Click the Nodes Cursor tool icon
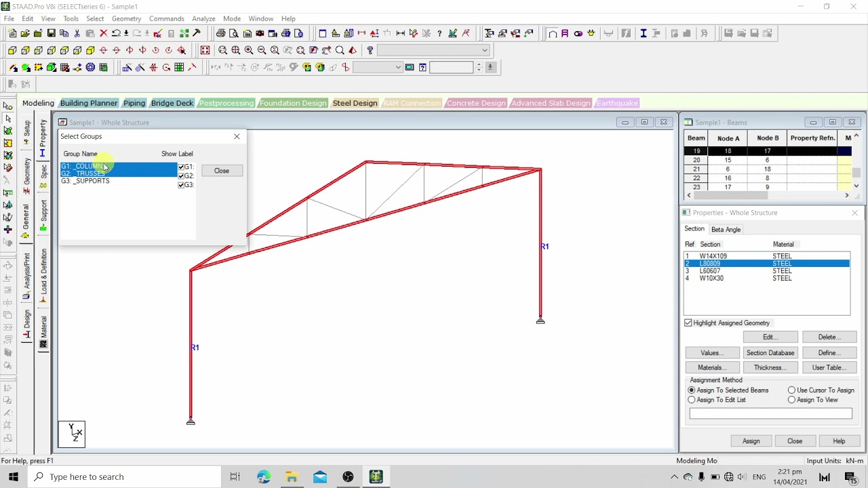 pyautogui.click(x=7, y=106)
